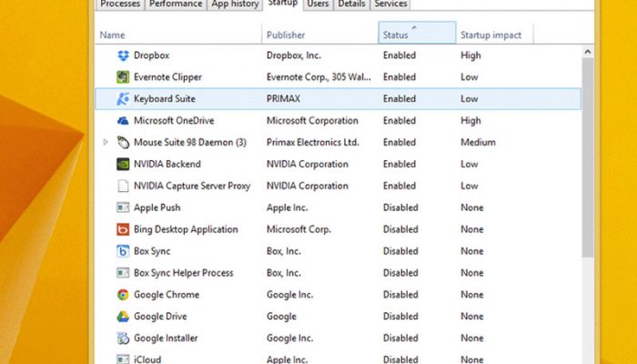Select the Microsoft OneDrive entry
This screenshot has height=364, width=637.
click(x=174, y=121)
